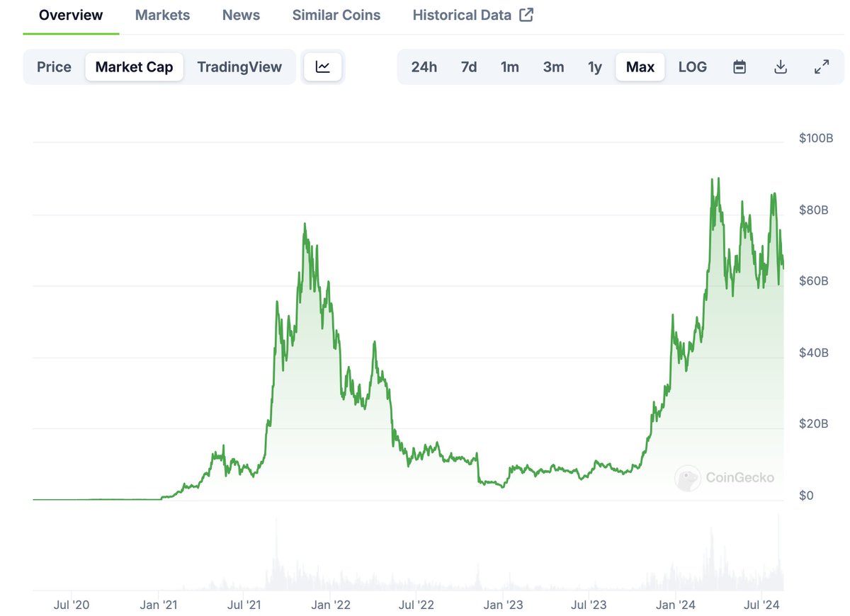The height and width of the screenshot is (616, 850).
Task: Click the Jul '20 date label
Action: (72, 605)
